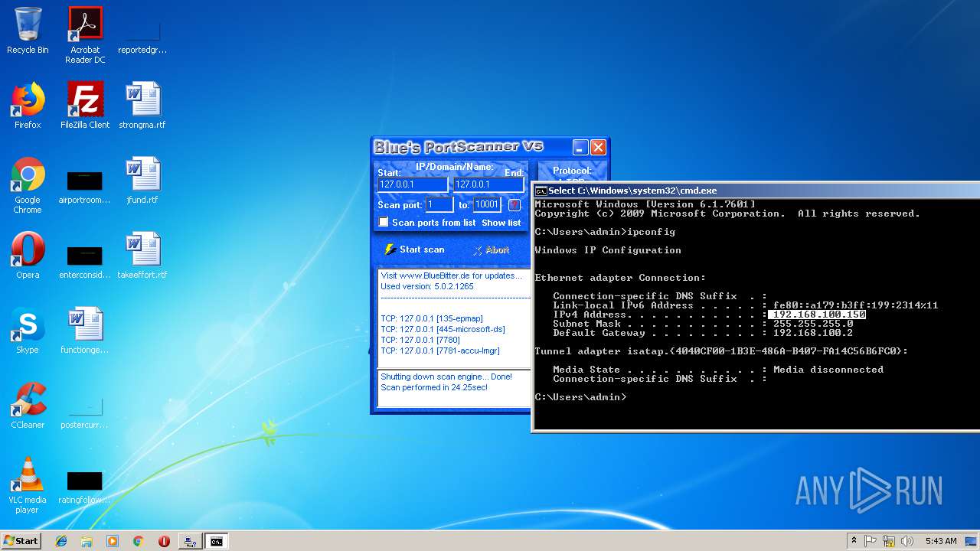Open cmd.exe title bar system icon
This screenshot has height=551, width=980.
pos(541,191)
